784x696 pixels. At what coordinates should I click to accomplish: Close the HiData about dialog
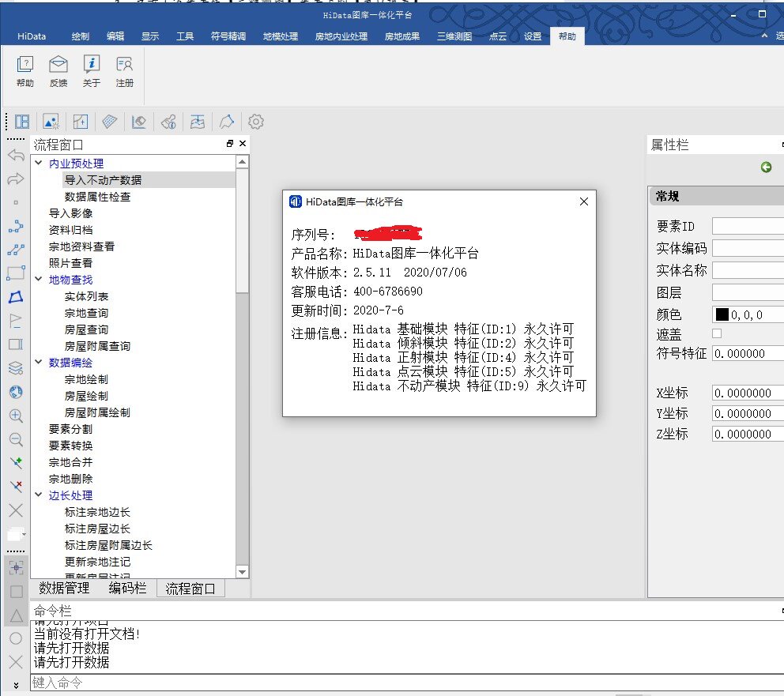pos(583,201)
